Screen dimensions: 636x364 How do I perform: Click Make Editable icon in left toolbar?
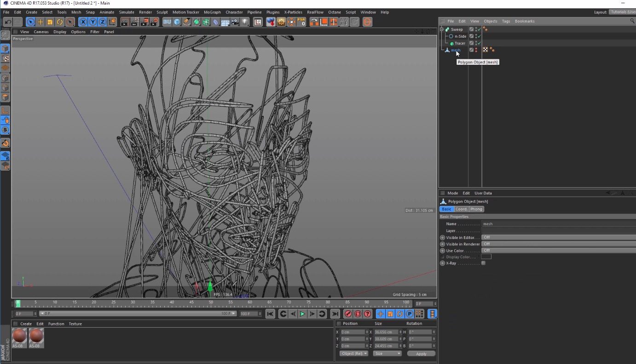point(5,34)
